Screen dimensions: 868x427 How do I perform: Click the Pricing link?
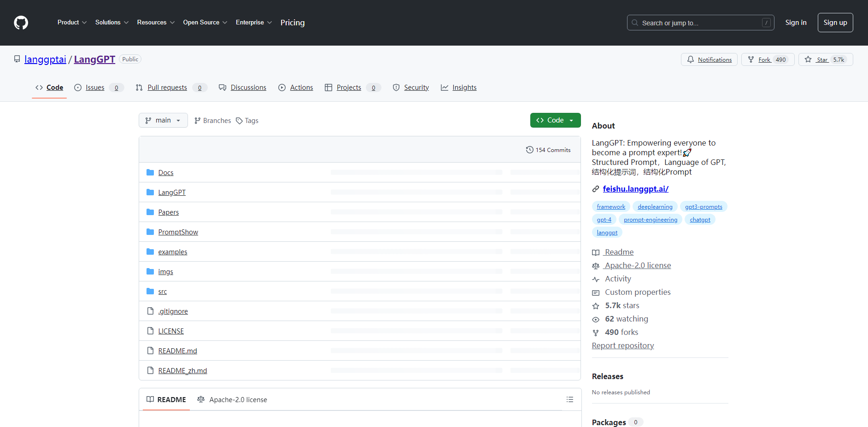pos(293,23)
